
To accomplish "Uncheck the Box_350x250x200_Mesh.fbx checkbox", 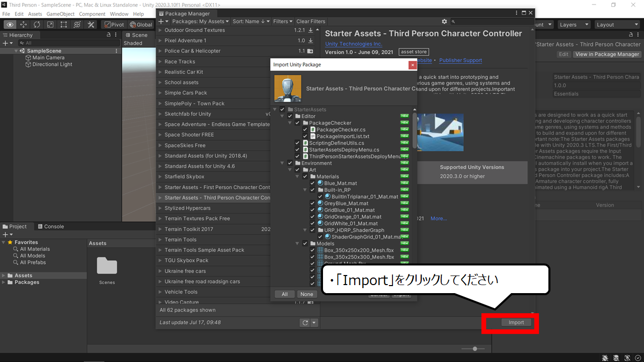I will click(x=312, y=250).
